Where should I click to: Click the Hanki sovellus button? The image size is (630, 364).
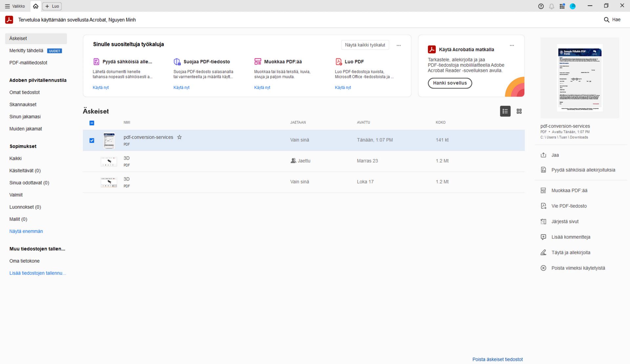450,83
